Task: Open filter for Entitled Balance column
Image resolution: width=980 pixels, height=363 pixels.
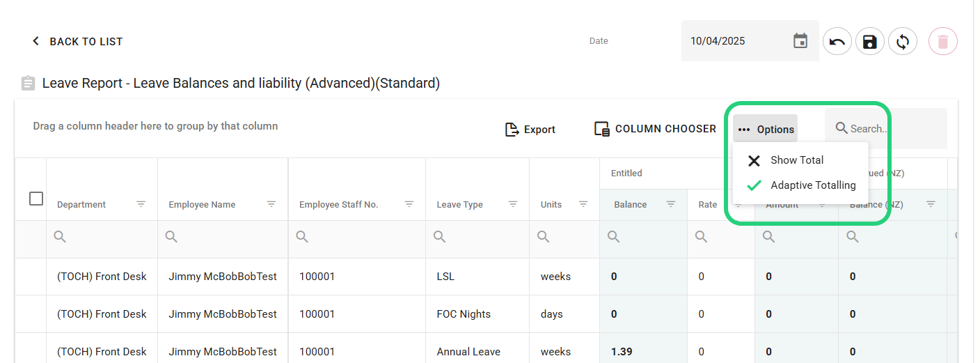Action: 671,204
